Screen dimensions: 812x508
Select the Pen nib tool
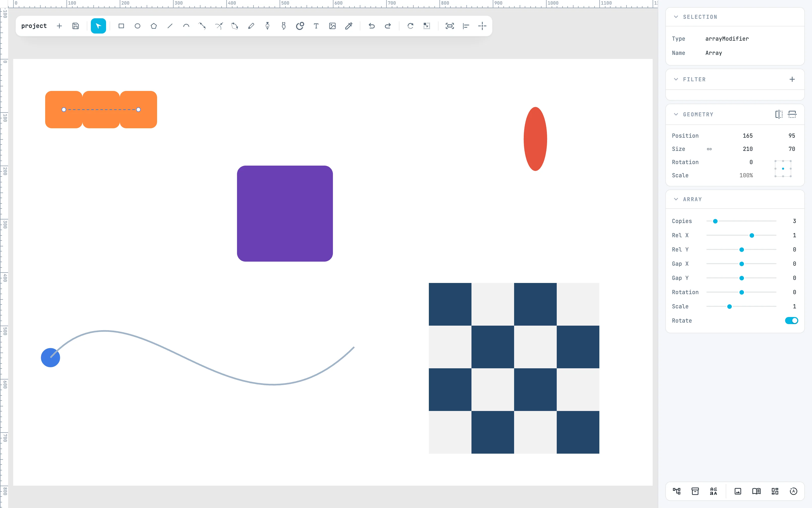coord(267,26)
